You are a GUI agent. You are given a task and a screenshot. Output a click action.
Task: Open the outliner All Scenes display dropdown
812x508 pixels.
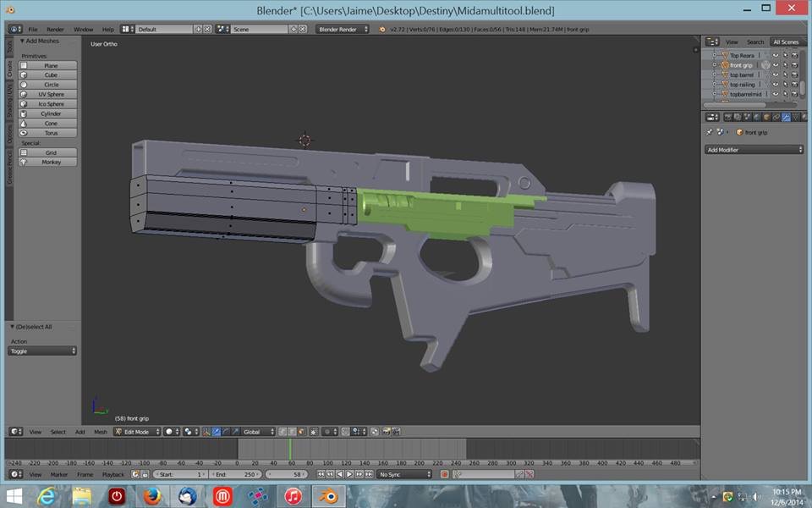coord(787,42)
